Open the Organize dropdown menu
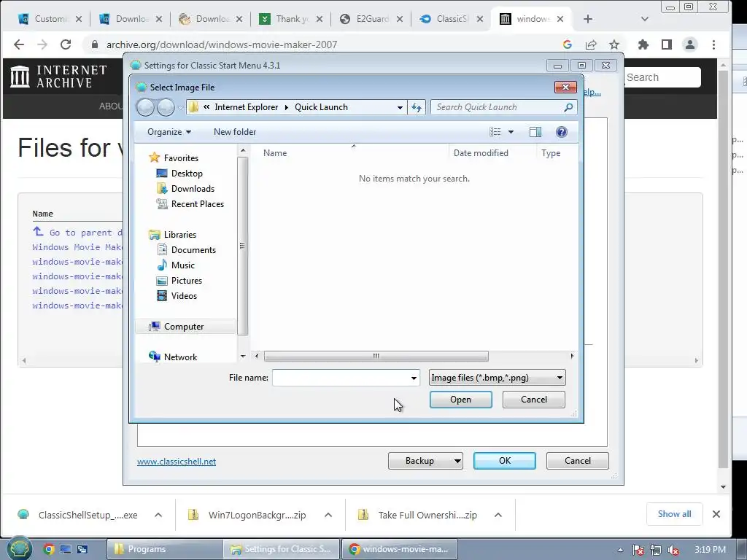Screen dimensions: 747x560 pos(169,132)
